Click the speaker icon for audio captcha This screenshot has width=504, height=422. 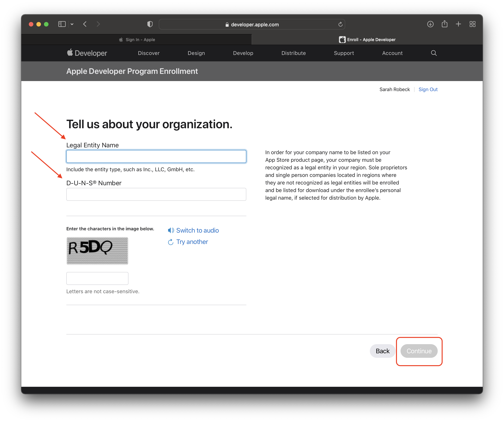(171, 230)
